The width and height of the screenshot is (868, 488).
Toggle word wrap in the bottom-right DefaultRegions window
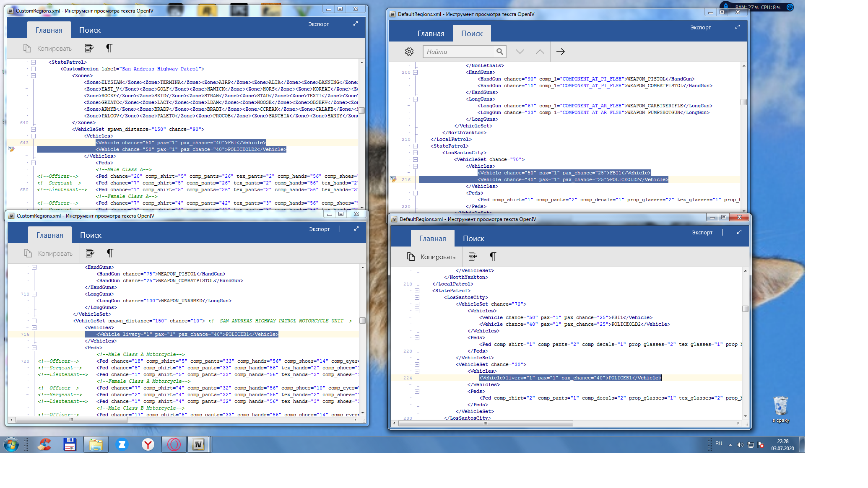[x=473, y=257]
